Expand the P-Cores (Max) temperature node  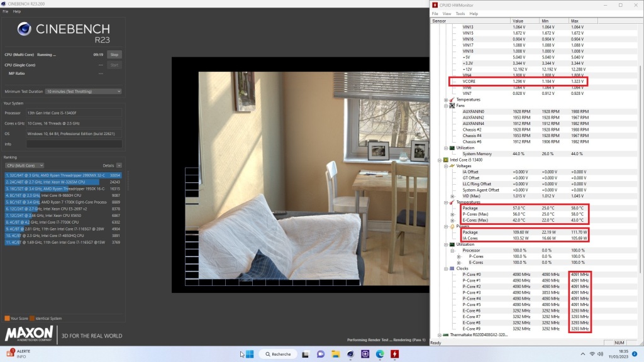(x=452, y=213)
